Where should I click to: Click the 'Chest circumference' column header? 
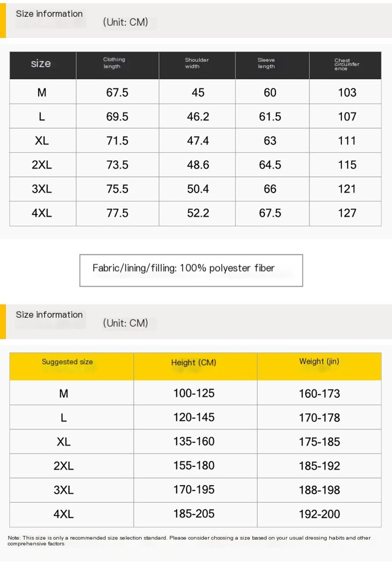pos(347,64)
